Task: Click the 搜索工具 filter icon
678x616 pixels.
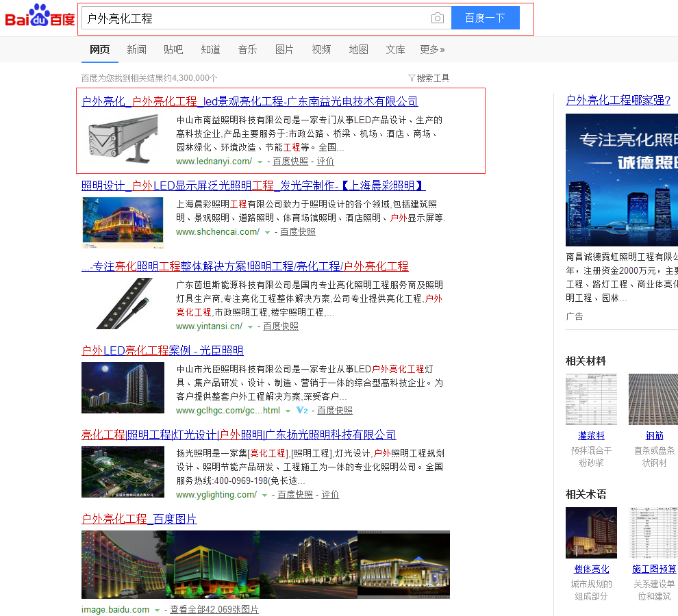Action: pos(412,78)
